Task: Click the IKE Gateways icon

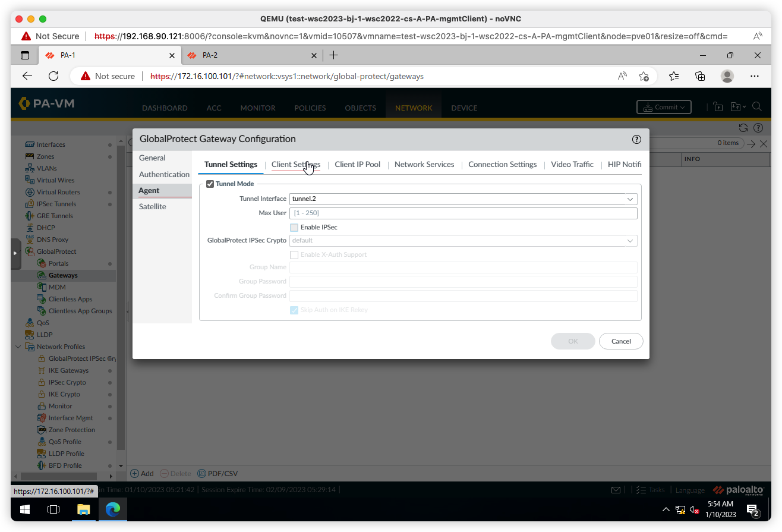Action: click(42, 370)
